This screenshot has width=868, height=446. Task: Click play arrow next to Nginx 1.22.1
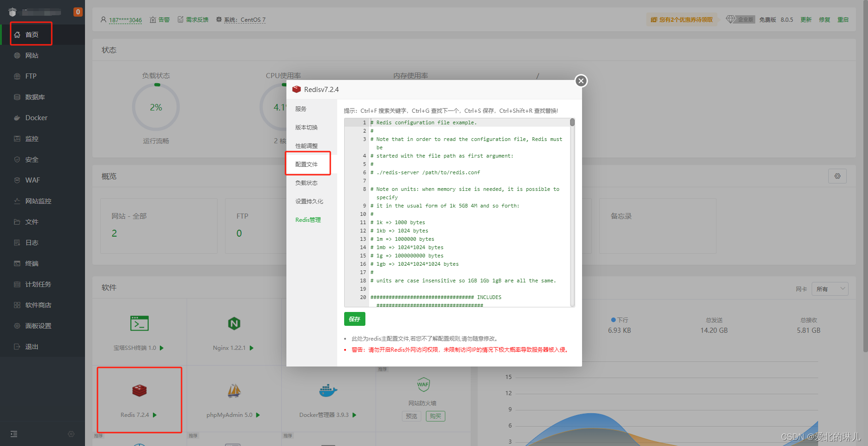(252, 348)
